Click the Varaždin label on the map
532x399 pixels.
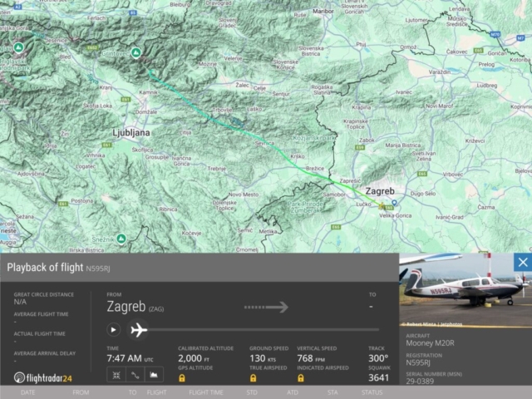(x=440, y=72)
